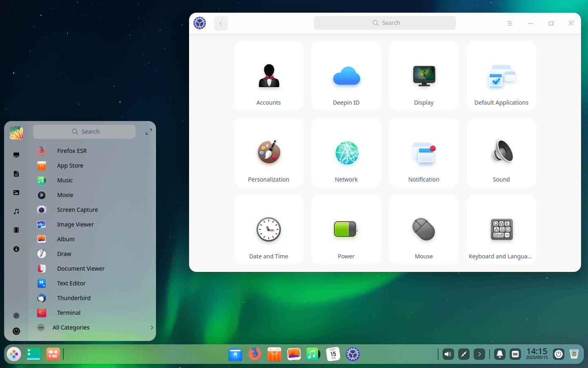Open the volume control in system tray
The height and width of the screenshot is (368, 588).
point(448,354)
